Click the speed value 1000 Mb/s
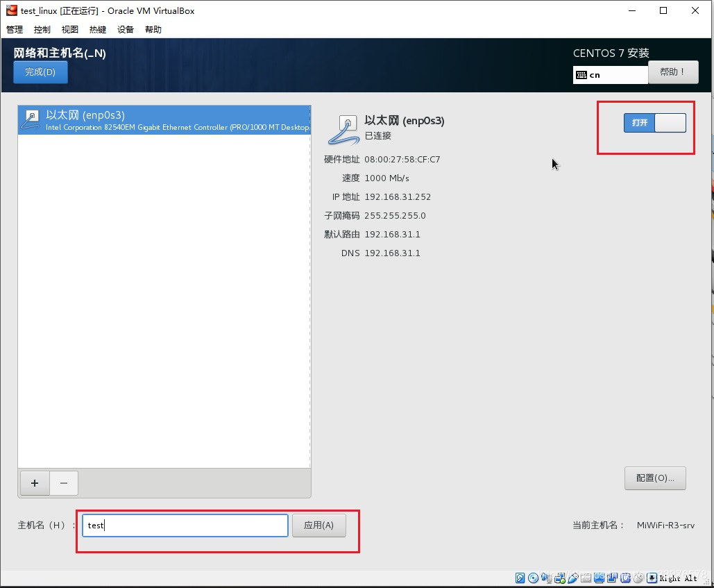 (x=386, y=178)
